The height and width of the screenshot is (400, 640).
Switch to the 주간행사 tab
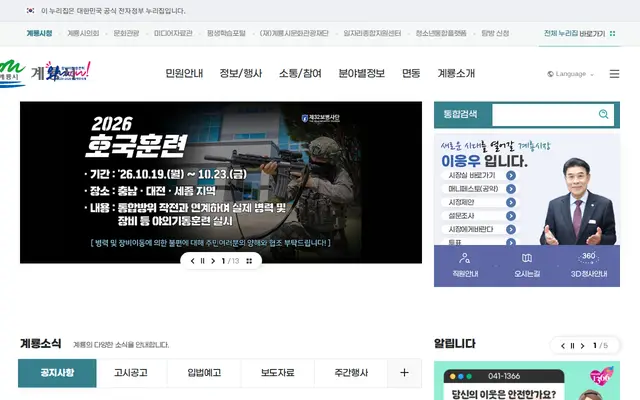(x=351, y=373)
